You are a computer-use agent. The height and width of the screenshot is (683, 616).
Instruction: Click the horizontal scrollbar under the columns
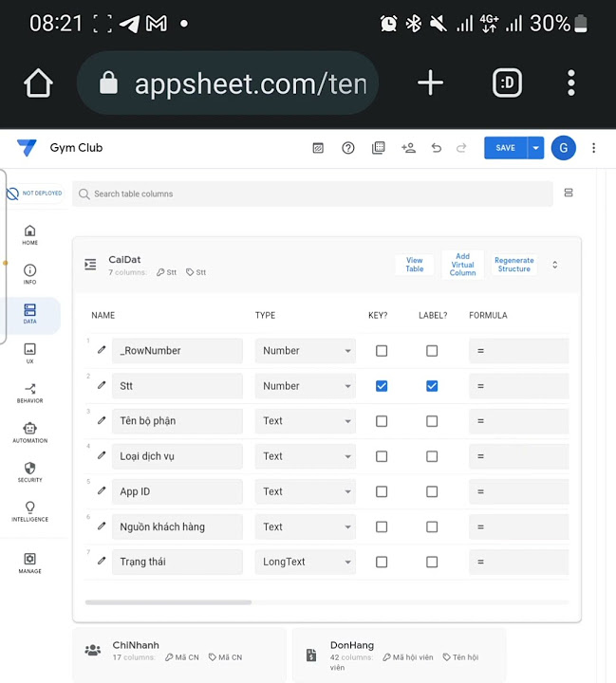(168, 602)
